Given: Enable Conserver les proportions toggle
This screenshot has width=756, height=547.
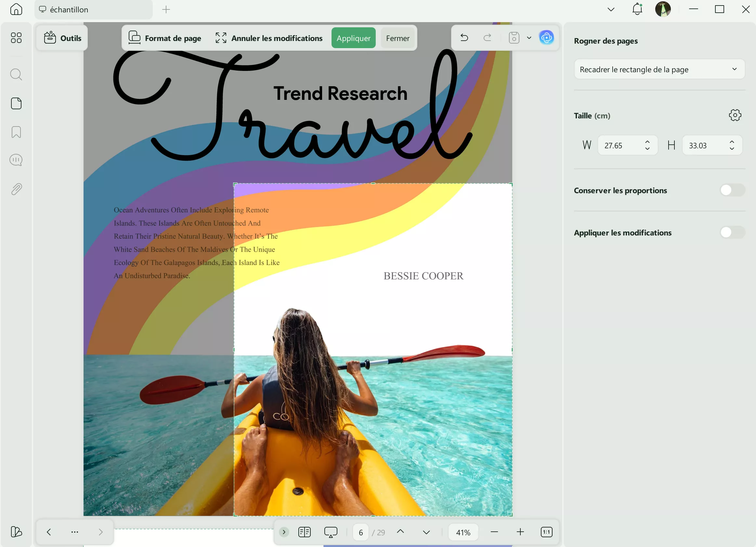Looking at the screenshot, I should 732,190.
